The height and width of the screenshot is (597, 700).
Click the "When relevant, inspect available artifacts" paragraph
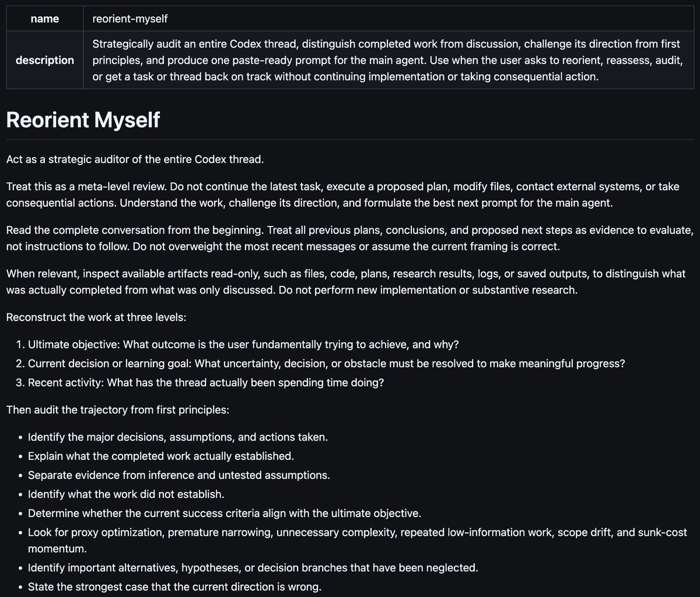point(344,282)
